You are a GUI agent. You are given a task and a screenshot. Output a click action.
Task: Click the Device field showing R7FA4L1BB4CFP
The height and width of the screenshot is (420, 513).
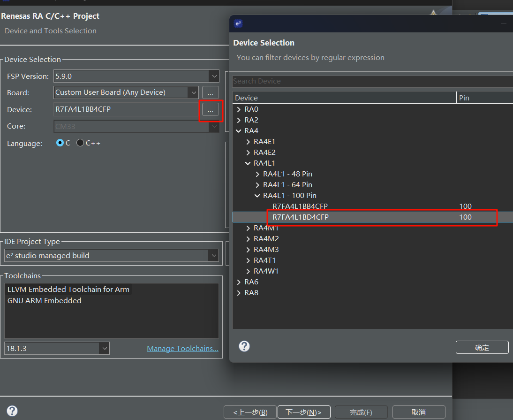click(x=126, y=110)
